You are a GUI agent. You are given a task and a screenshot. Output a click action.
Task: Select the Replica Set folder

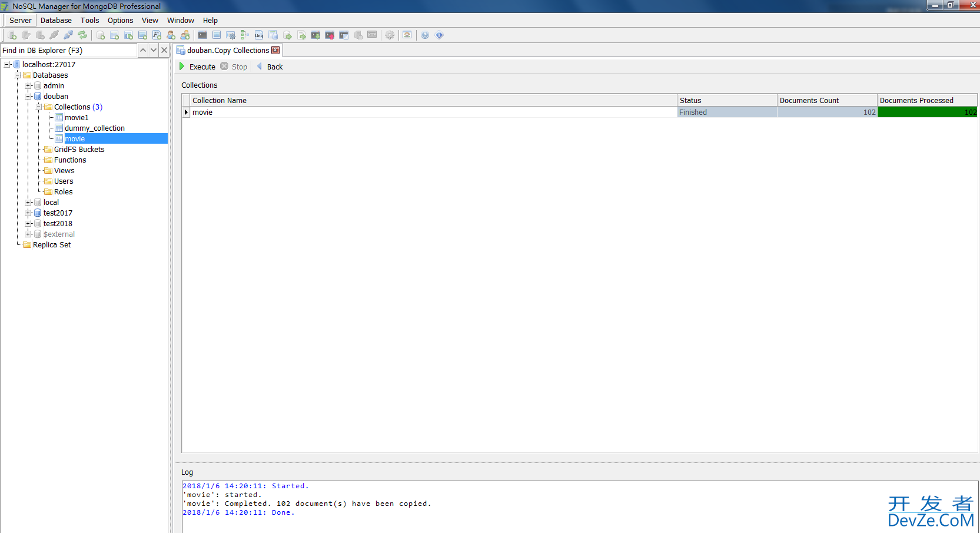click(x=52, y=245)
